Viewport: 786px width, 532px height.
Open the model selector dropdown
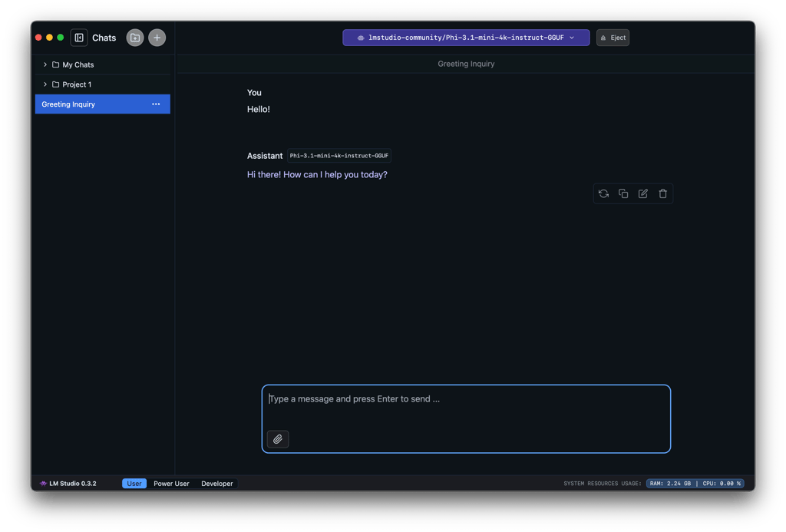coord(466,38)
